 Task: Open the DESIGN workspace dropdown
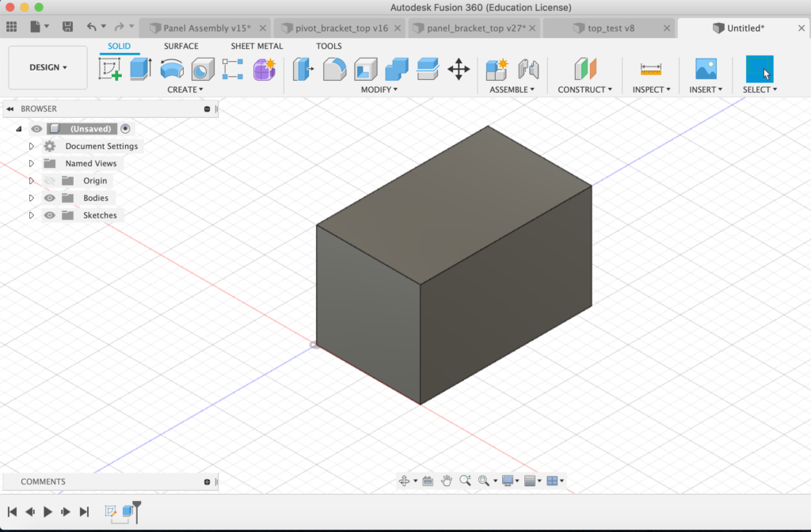point(48,67)
